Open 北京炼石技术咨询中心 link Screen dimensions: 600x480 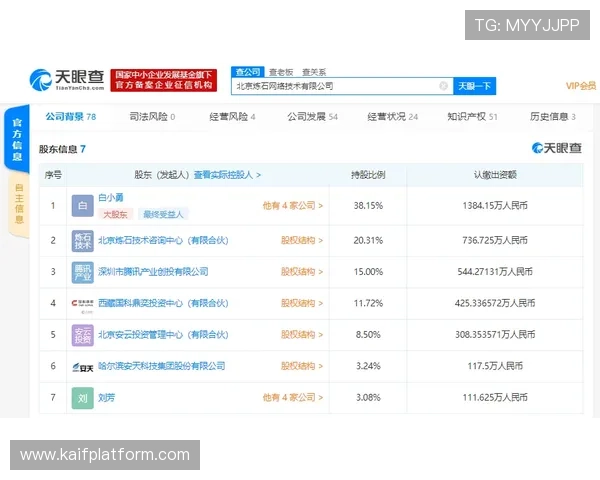coord(163,240)
